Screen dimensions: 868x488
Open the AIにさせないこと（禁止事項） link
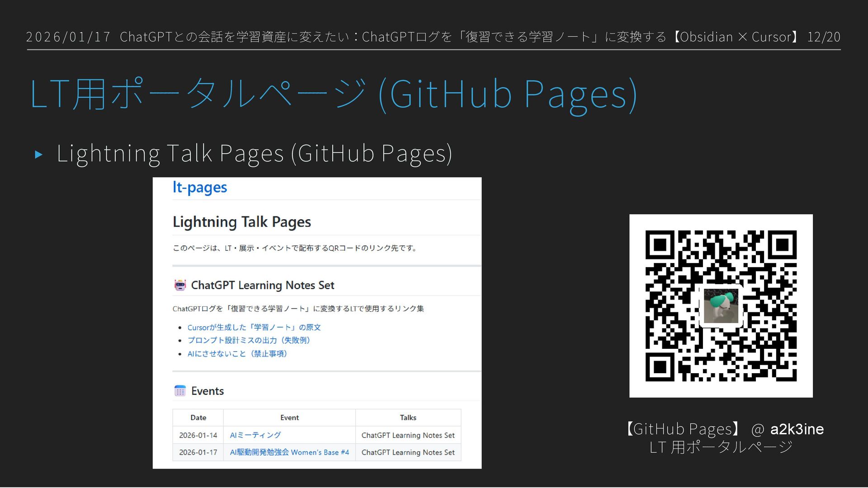(x=237, y=353)
